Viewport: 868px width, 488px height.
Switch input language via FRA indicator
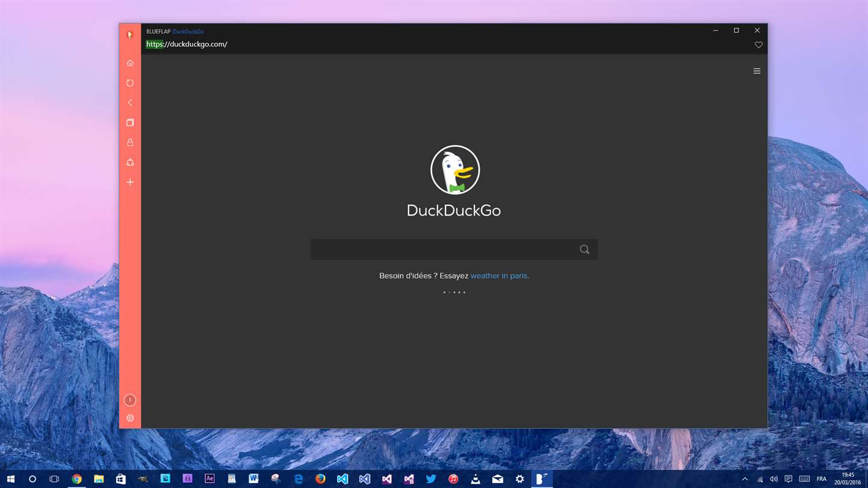(822, 479)
